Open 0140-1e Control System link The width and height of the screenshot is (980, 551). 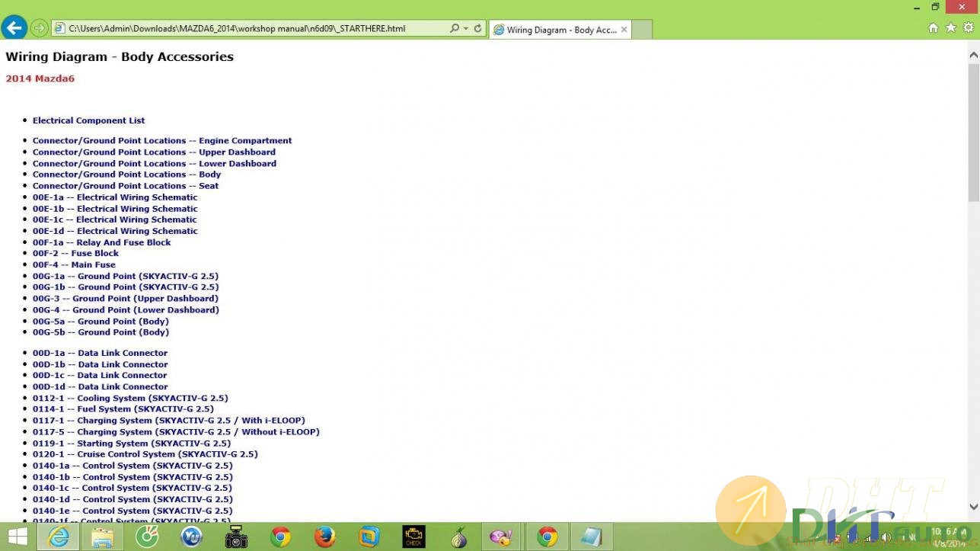click(x=132, y=511)
